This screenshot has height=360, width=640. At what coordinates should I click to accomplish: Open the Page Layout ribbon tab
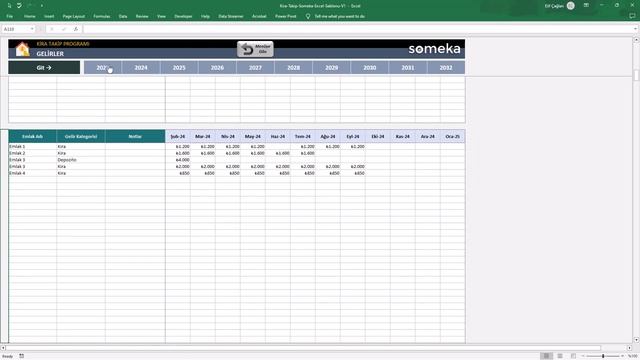74,16
